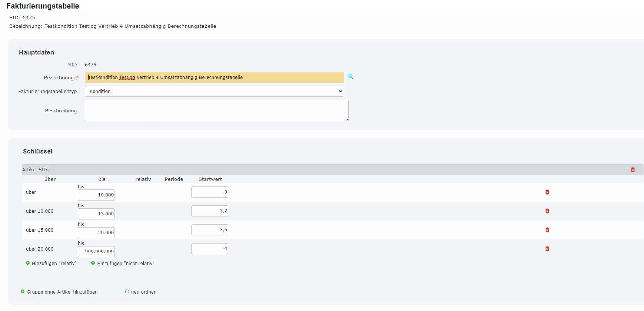
Task: Click the 'neu ordnen' link
Action: coord(144,292)
